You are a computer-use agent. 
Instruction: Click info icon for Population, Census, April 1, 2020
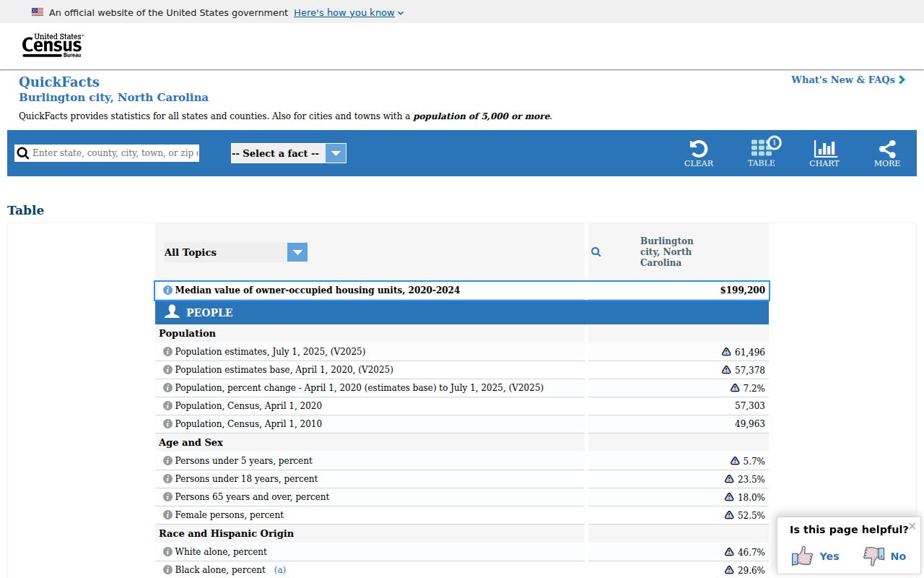(x=167, y=406)
